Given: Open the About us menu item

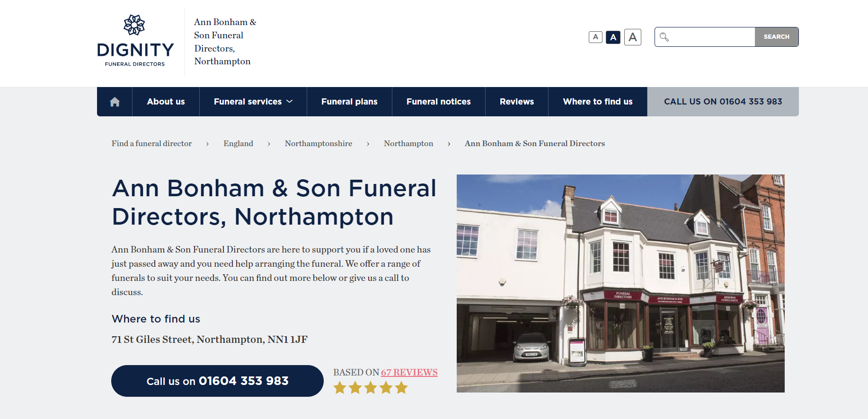Looking at the screenshot, I should pyautogui.click(x=166, y=102).
